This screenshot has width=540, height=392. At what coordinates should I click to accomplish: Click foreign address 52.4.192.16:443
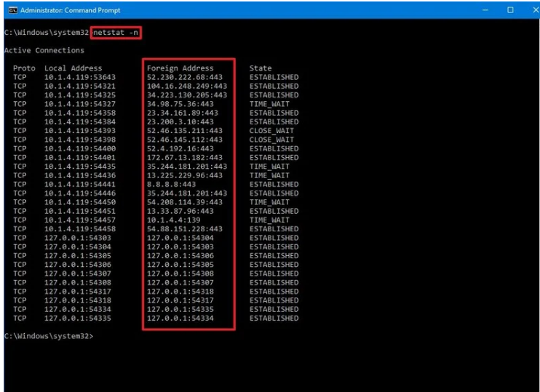[180, 148]
